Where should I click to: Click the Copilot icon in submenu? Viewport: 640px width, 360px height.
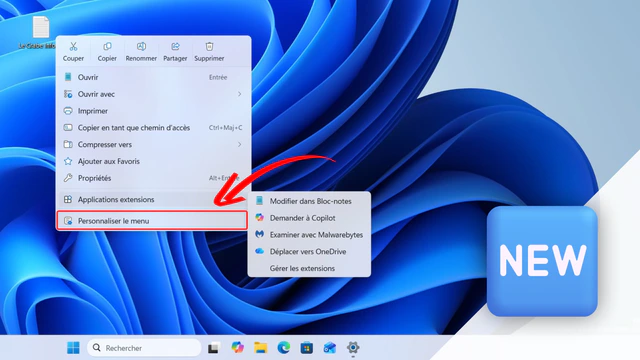tap(260, 218)
